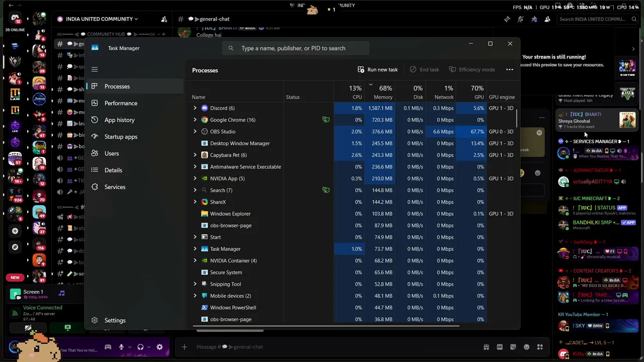Toggle Discord headphone deafen
Image resolution: width=644 pixels, height=362 pixels.
point(140,347)
